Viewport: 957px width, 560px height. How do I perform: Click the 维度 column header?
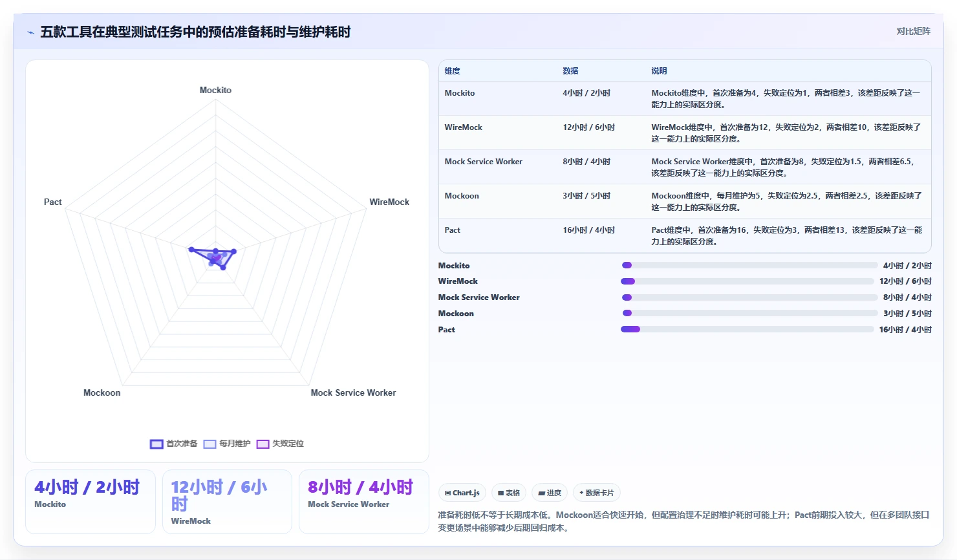click(x=452, y=71)
